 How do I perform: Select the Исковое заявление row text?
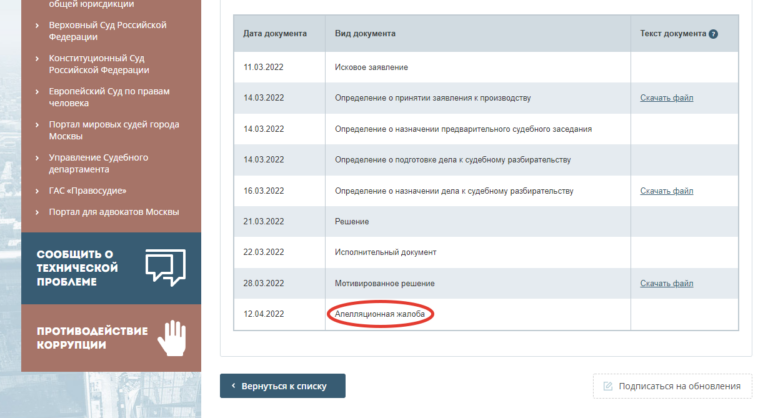point(371,67)
